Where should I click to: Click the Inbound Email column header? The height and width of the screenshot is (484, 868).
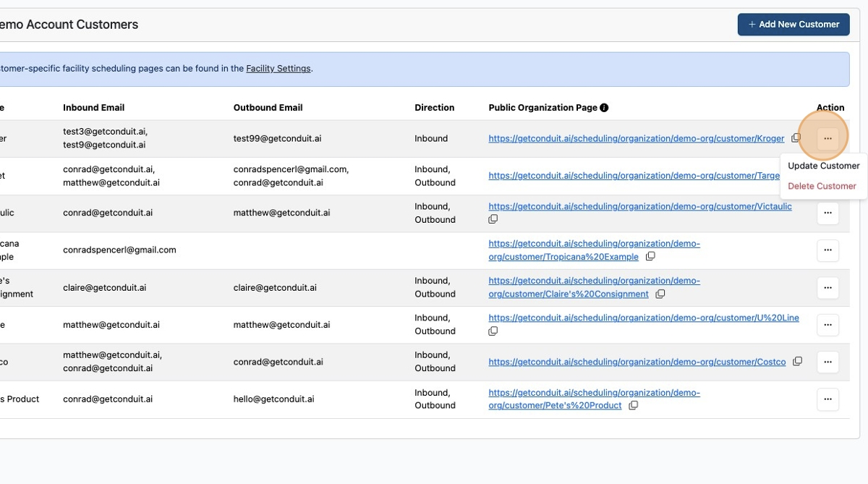pyautogui.click(x=93, y=108)
